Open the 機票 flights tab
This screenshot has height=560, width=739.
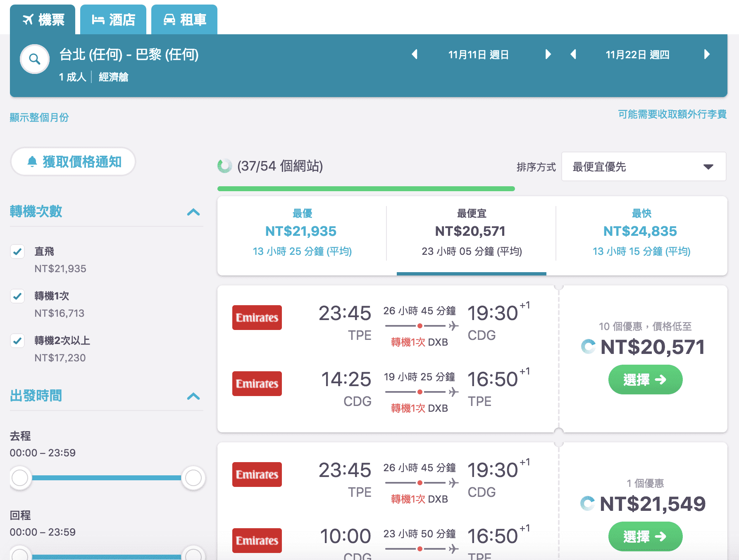click(43, 19)
